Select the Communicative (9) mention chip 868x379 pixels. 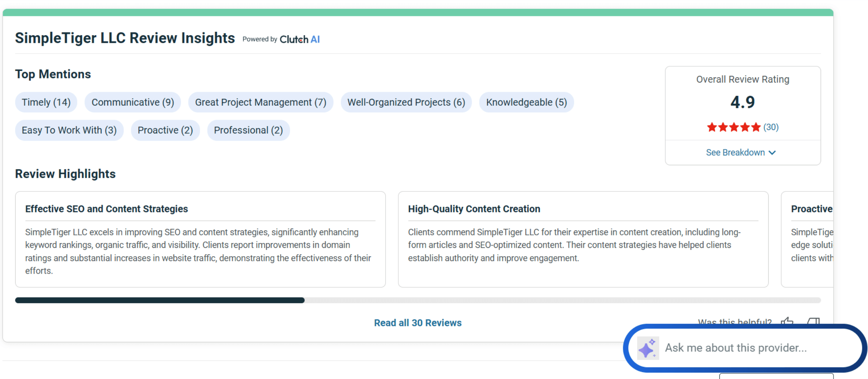pyautogui.click(x=133, y=102)
